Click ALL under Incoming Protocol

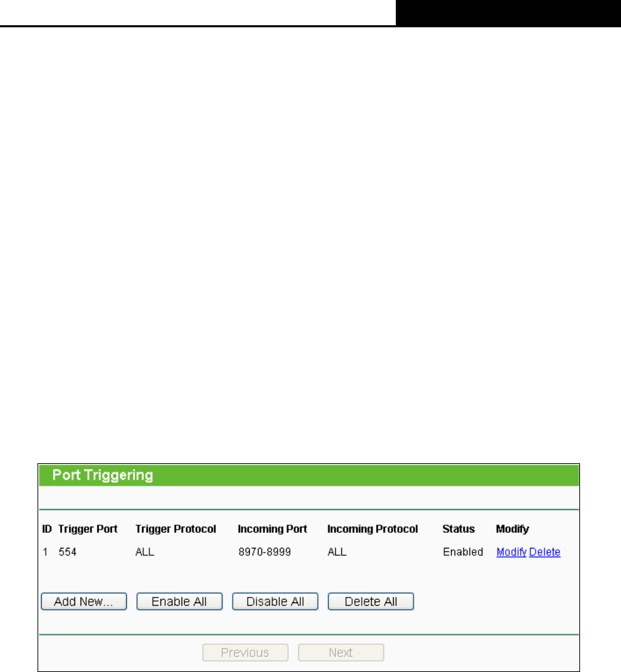[x=337, y=552]
